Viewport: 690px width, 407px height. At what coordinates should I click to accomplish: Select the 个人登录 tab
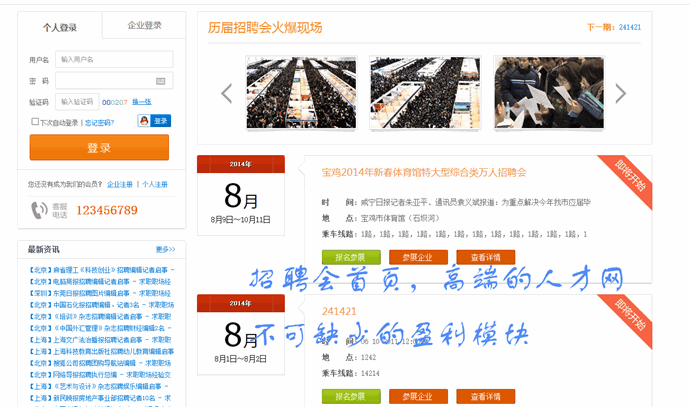[60, 27]
